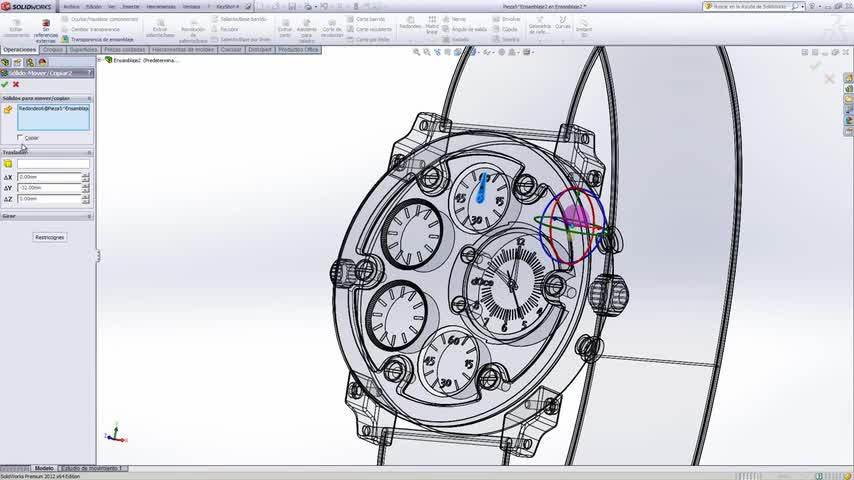Switch to Productos Office tab
Viewport: 854px width, 480px height.
coord(298,50)
